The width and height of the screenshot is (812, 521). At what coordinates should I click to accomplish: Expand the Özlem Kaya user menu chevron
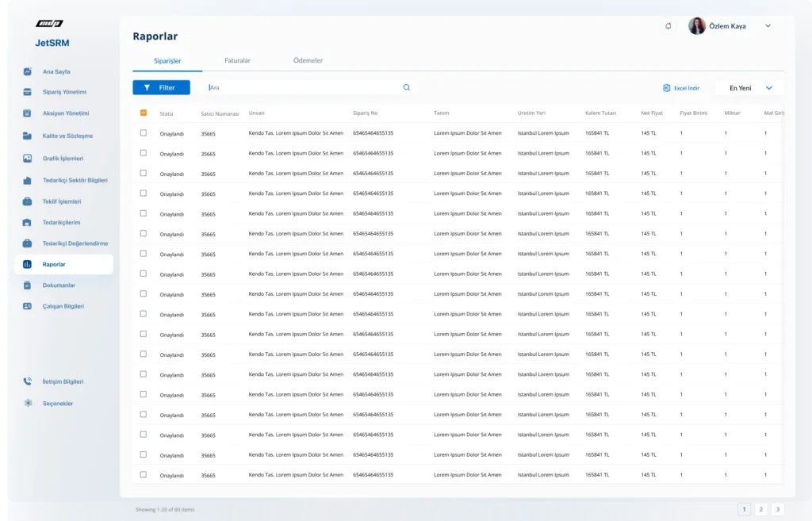pyautogui.click(x=768, y=26)
